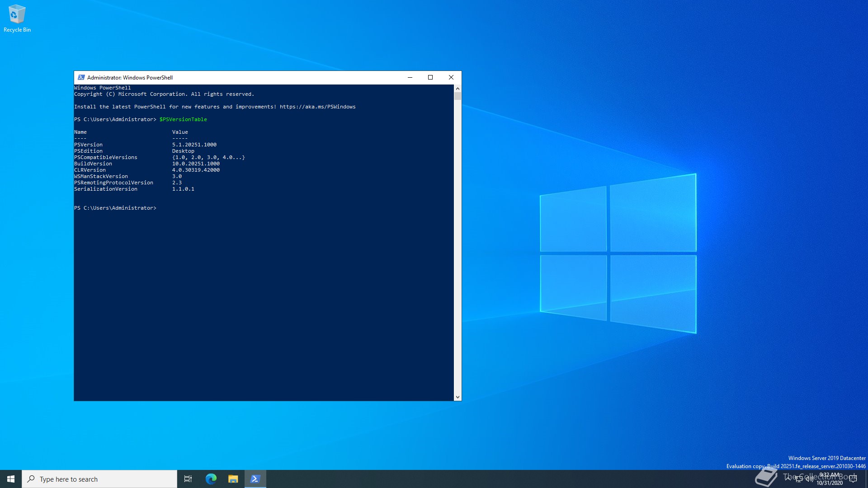Click the PowerShell icon in title bar
Screen dimensions: 868x488
pyautogui.click(x=81, y=77)
